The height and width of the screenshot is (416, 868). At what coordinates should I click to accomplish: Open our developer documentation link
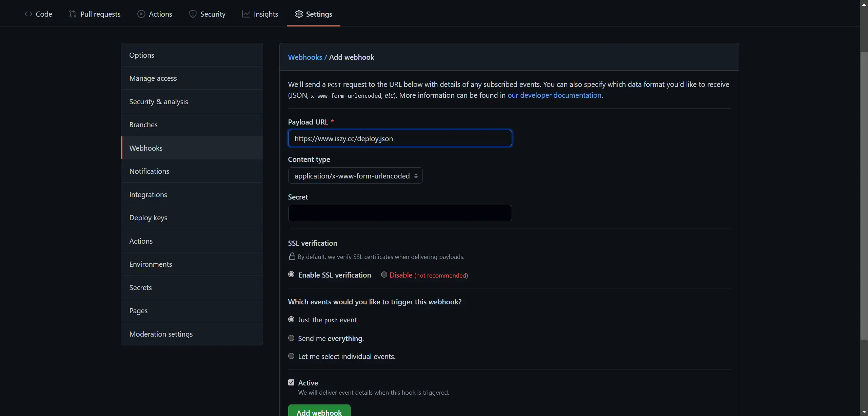click(x=554, y=95)
